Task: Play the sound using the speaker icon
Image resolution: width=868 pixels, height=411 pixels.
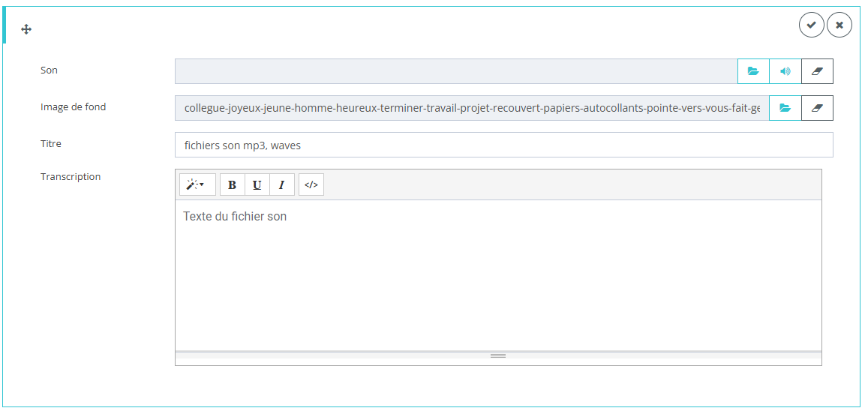Action: (x=785, y=71)
